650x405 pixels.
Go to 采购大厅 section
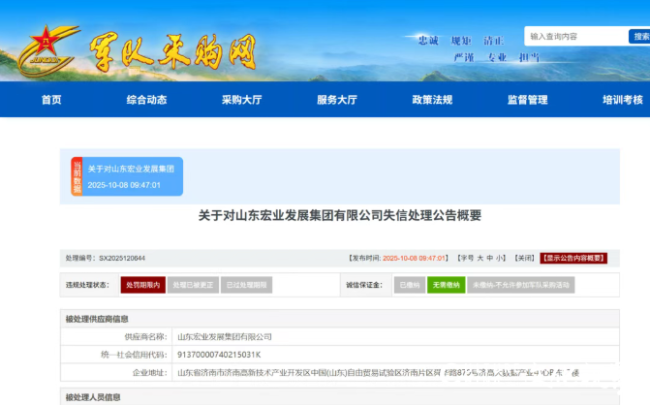pyautogui.click(x=241, y=100)
